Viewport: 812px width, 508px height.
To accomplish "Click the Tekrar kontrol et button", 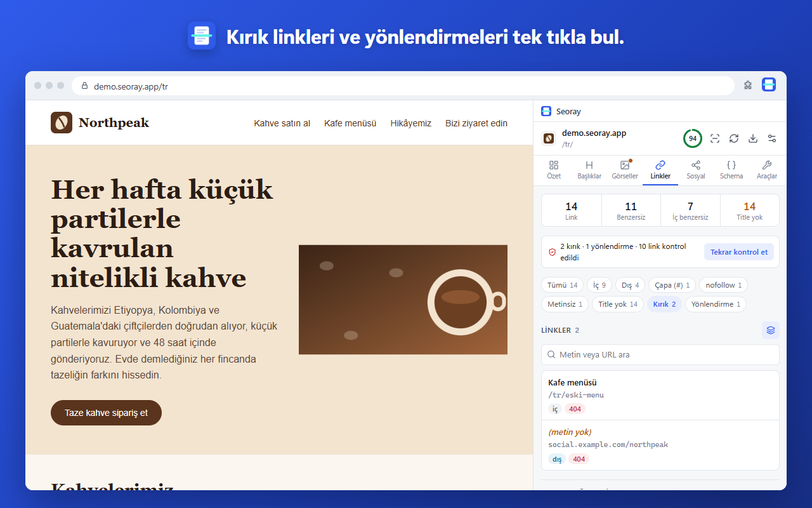I will [x=739, y=252].
